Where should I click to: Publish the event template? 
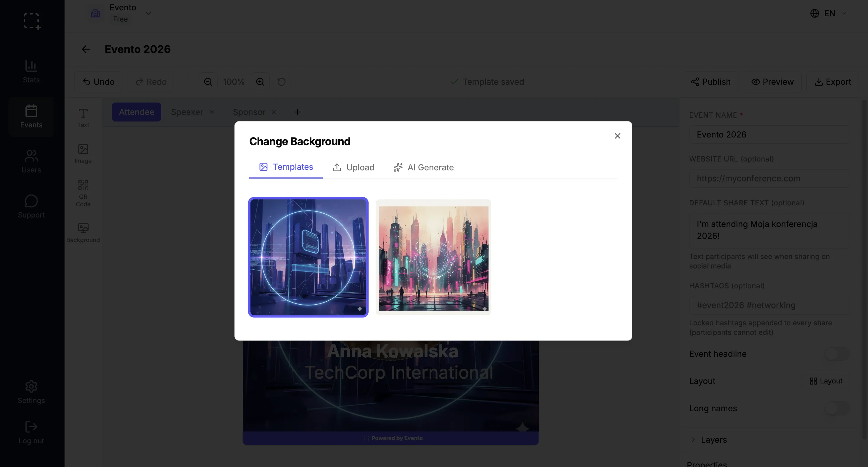point(711,81)
